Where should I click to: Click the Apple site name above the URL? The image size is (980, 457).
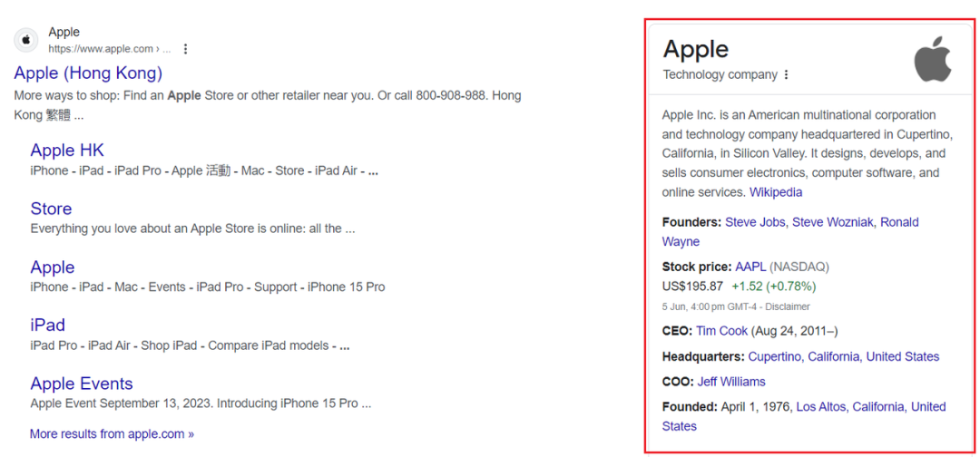(x=64, y=33)
